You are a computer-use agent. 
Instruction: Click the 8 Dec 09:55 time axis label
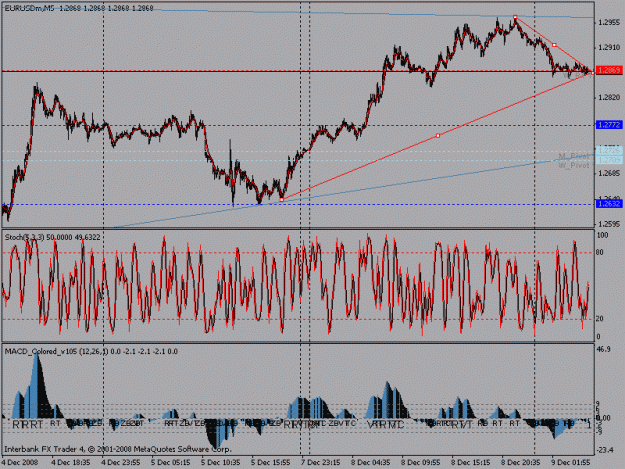tap(421, 463)
